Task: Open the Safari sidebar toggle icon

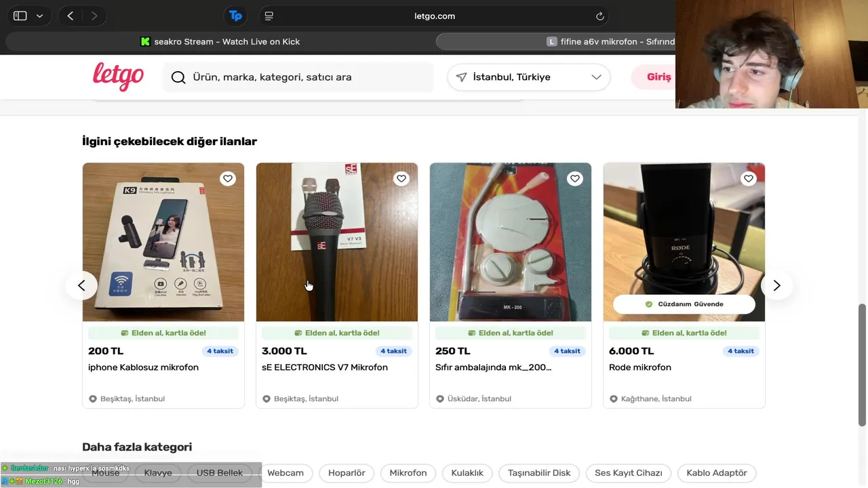Action: [20, 16]
